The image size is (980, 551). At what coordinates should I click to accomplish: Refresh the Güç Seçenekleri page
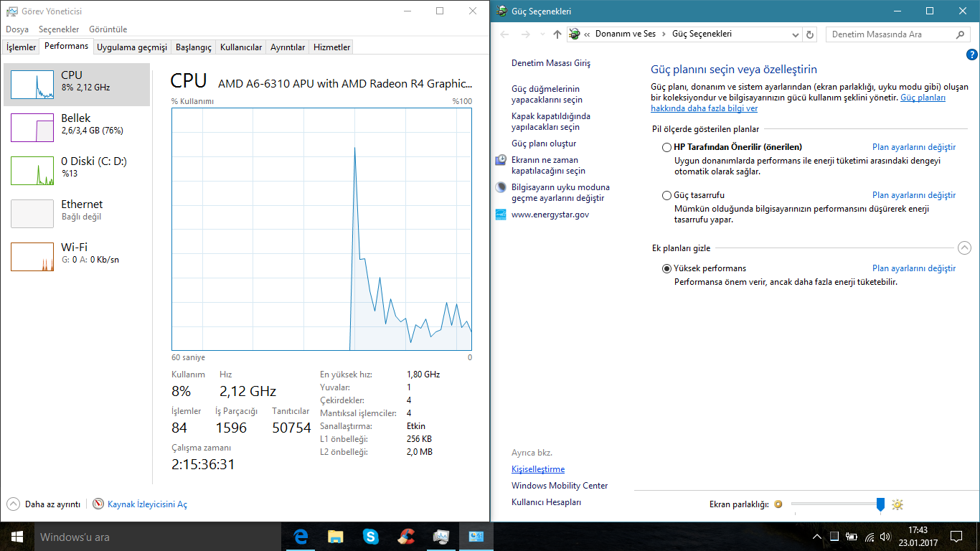pyautogui.click(x=810, y=34)
